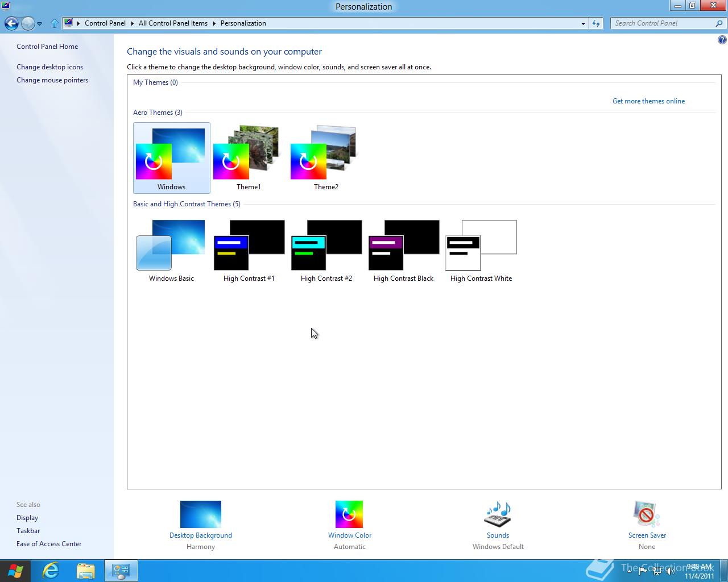Open File Explorer from taskbar
Screen dimensions: 728x582
click(85, 571)
